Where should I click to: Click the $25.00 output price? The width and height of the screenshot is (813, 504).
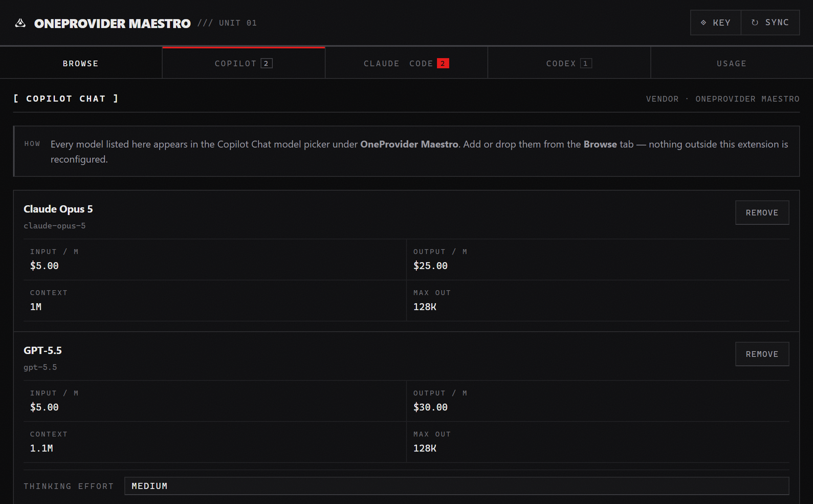click(430, 266)
